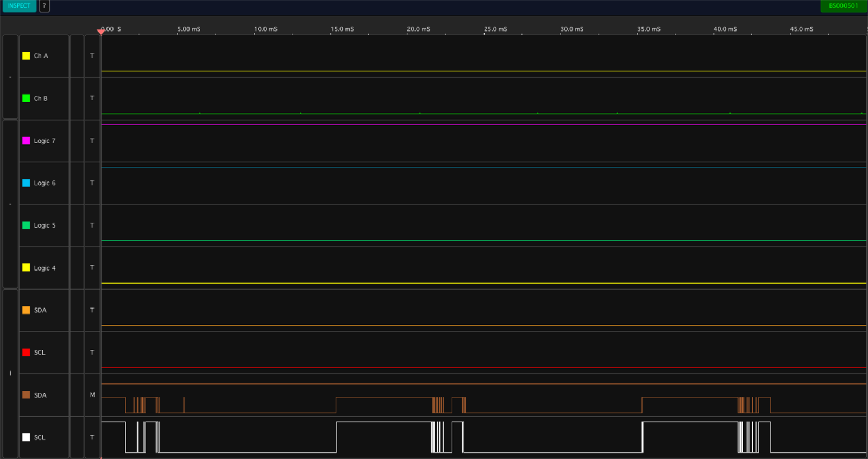Toggle the T button on white SCL row

coord(92,437)
